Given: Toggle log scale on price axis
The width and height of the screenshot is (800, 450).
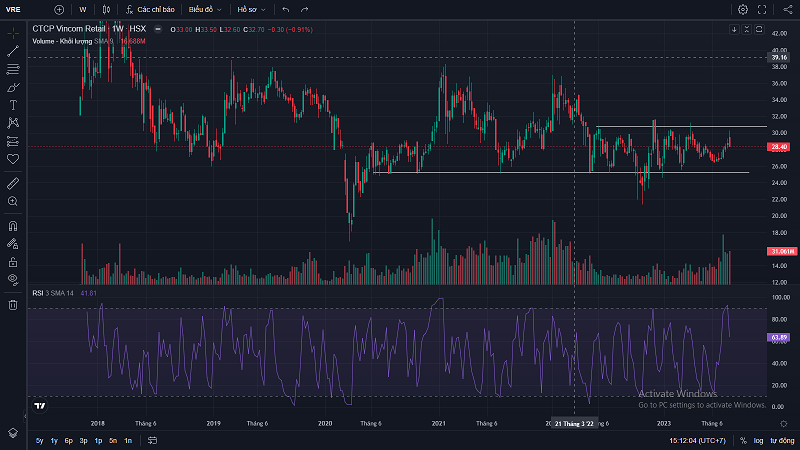Looking at the screenshot, I should [x=758, y=440].
